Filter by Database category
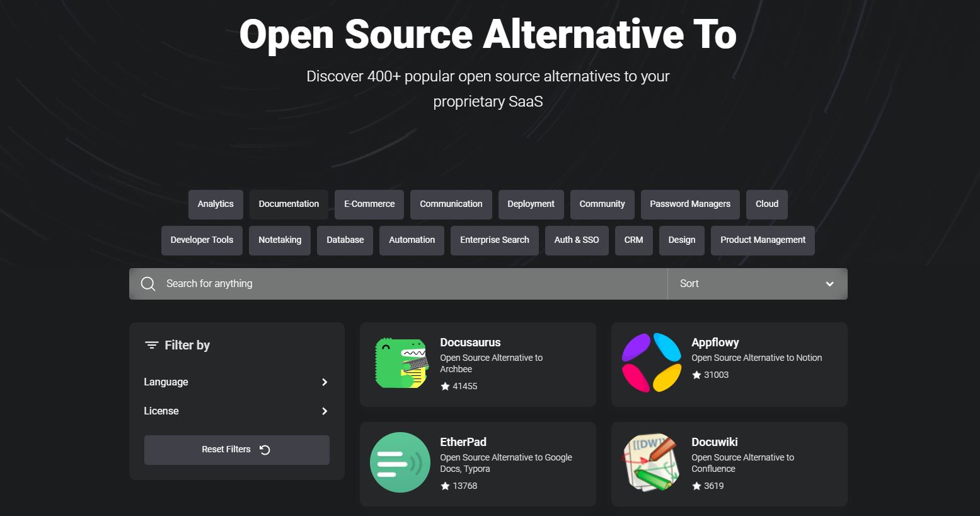The height and width of the screenshot is (516, 980). [345, 240]
